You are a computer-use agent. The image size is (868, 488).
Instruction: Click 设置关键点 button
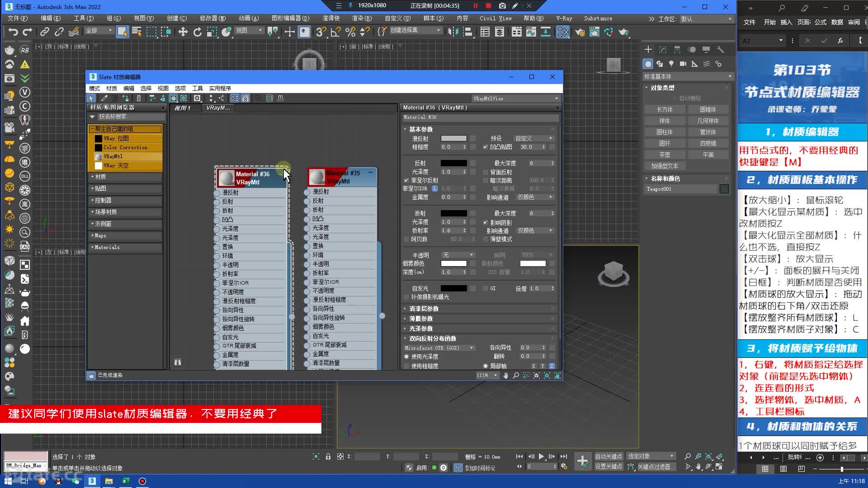[609, 466]
